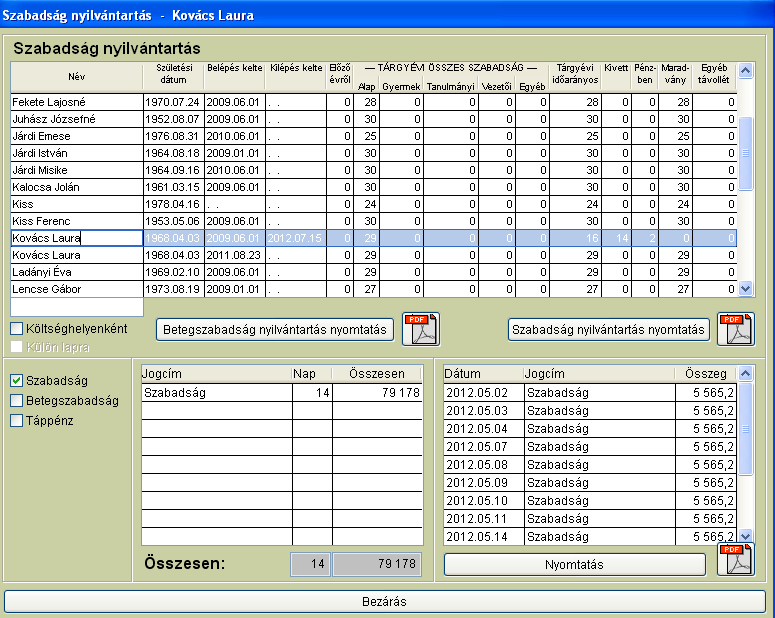This screenshot has width=775, height=618.
Task: Click date list scroll up arrow
Action: [746, 373]
